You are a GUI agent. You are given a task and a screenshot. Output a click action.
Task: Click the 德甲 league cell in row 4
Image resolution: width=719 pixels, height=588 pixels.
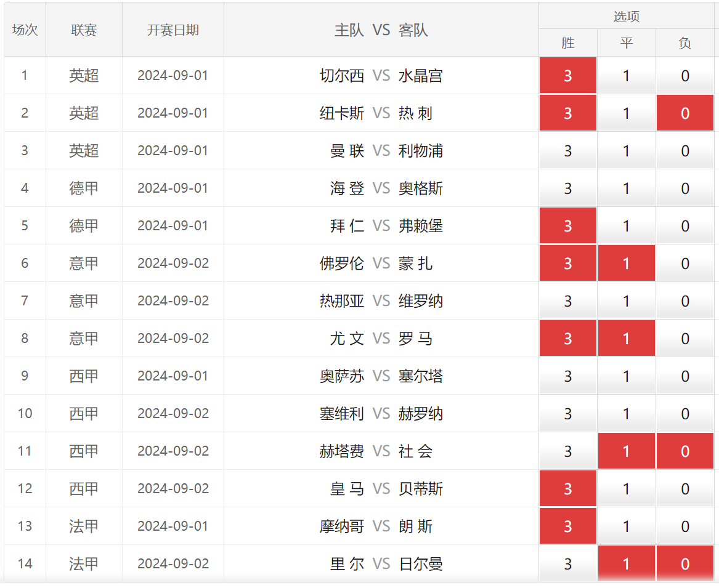(84, 188)
